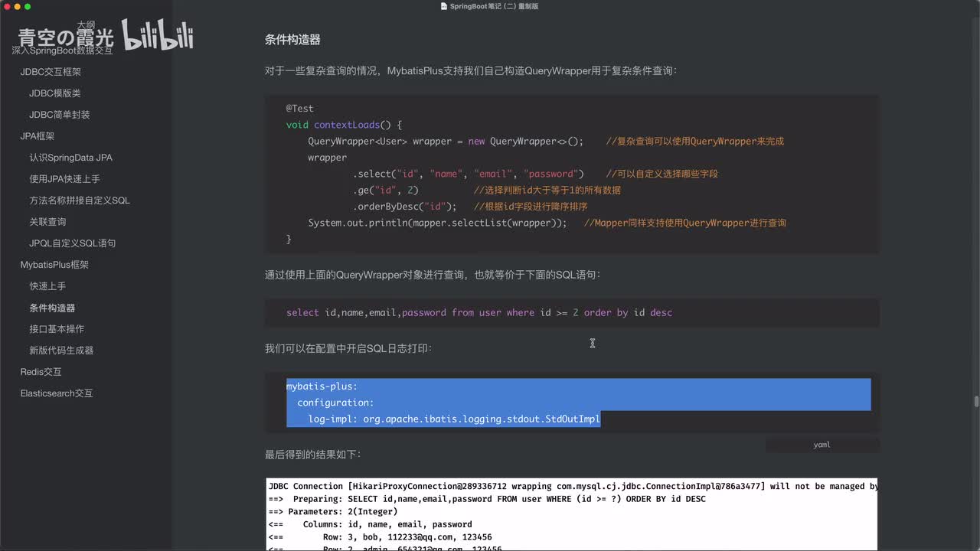980x551 pixels.
Task: Click the contextLoads method name
Action: pyautogui.click(x=347, y=125)
